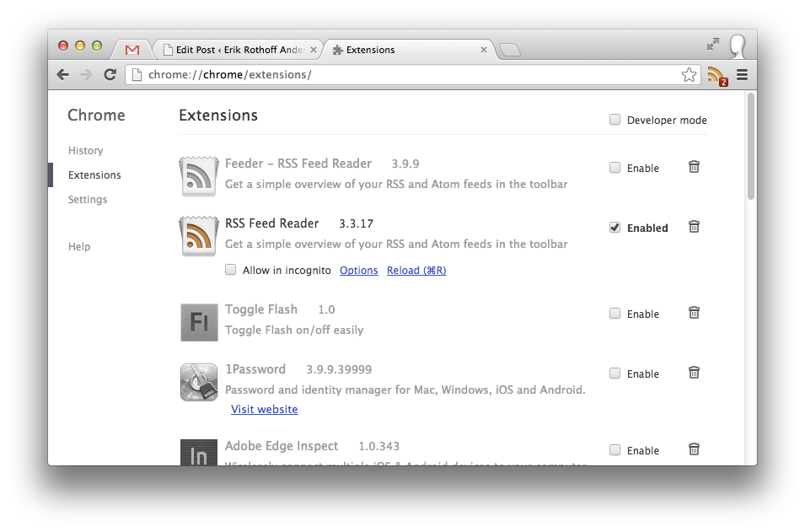Open Help in the Chrome sidebar
The height and width of the screenshot is (532, 805).
(79, 246)
